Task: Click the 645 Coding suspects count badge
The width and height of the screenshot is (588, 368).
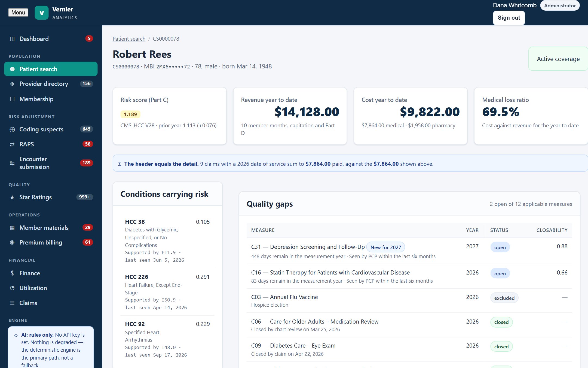Action: point(87,129)
